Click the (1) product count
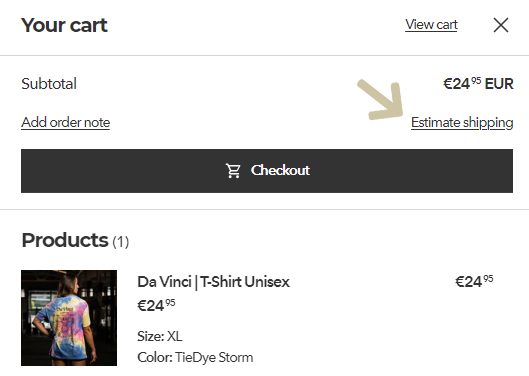 (120, 242)
